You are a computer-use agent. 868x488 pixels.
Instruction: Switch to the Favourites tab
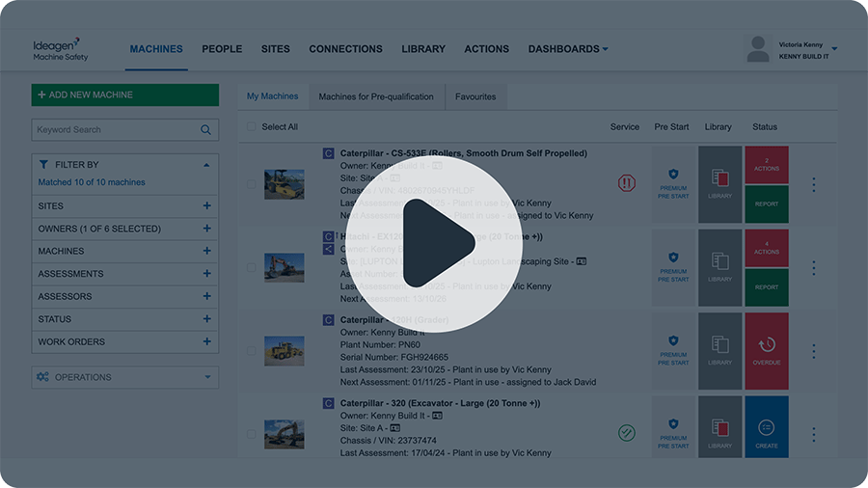point(475,96)
